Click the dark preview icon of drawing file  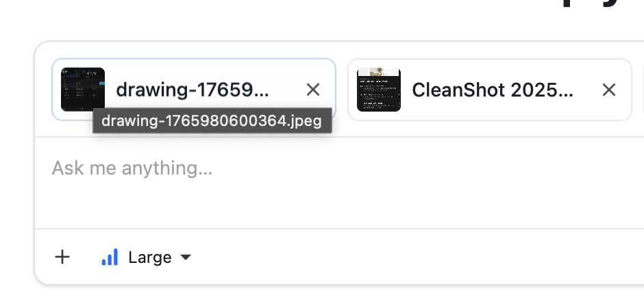click(x=82, y=88)
